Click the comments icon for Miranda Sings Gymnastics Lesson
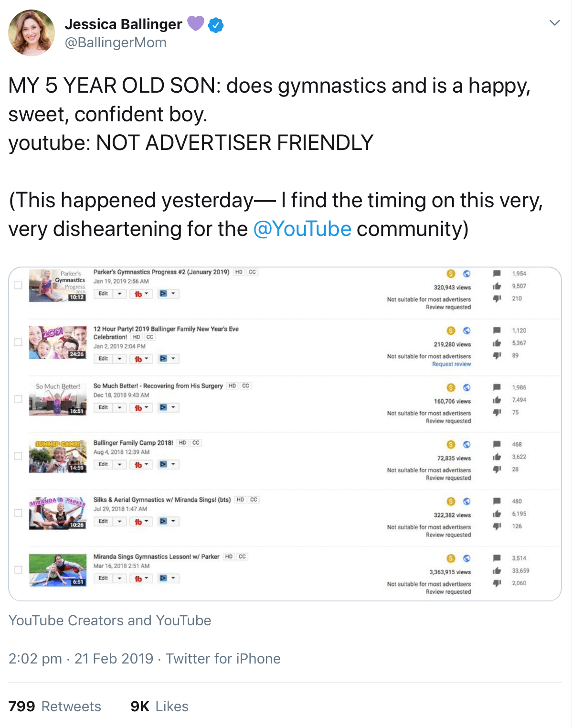The height and width of the screenshot is (728, 572). point(497,558)
